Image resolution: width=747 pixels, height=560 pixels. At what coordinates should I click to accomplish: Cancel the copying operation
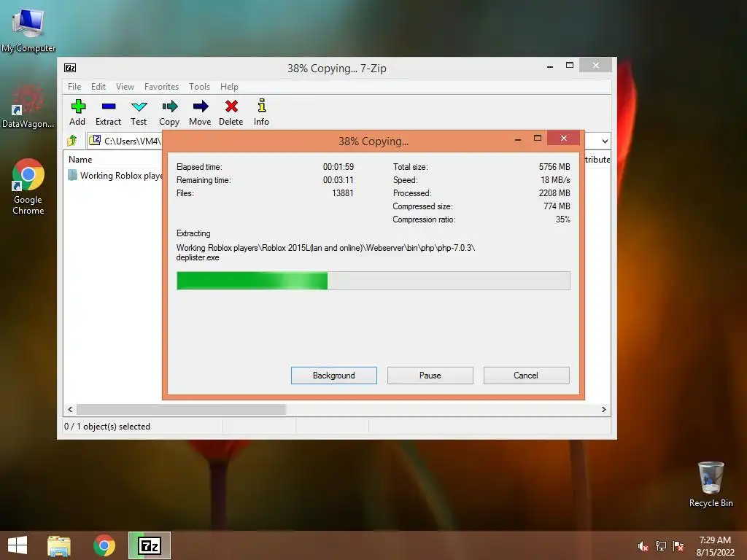(527, 376)
